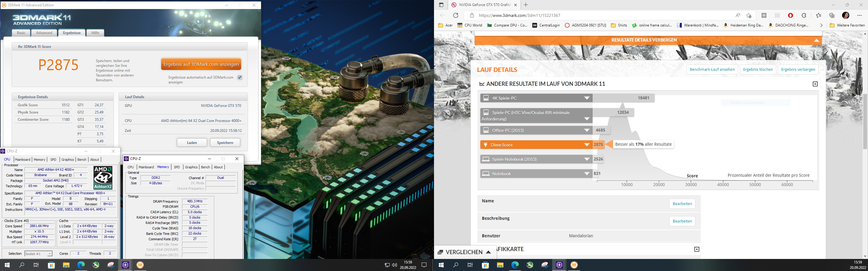Viewport: 868px width, 271px height.
Task: Click the Speichern button
Action: 225,142
